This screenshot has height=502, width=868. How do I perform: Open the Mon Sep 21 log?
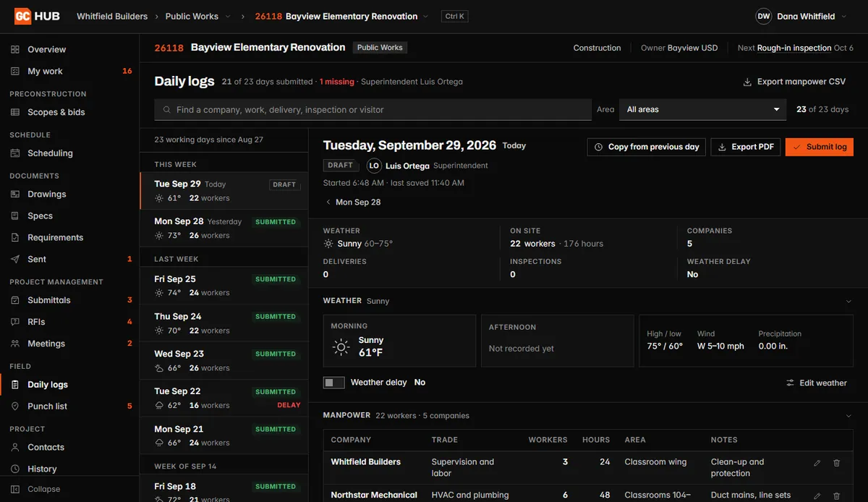coord(224,436)
